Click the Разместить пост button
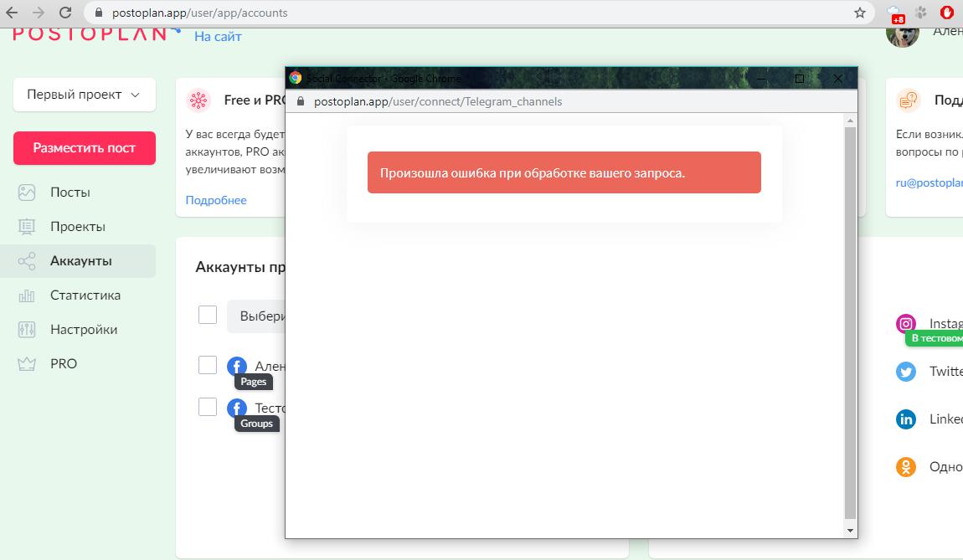Viewport: 963px width, 560px height. tap(84, 148)
